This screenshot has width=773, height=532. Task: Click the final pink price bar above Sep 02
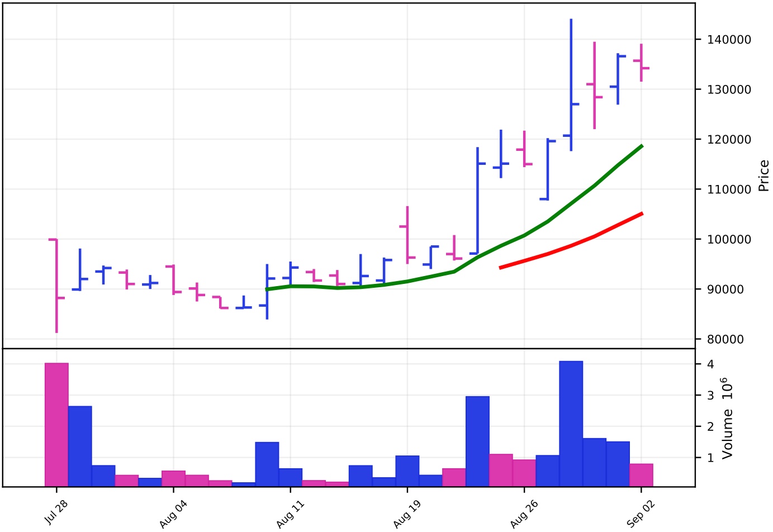[641, 63]
